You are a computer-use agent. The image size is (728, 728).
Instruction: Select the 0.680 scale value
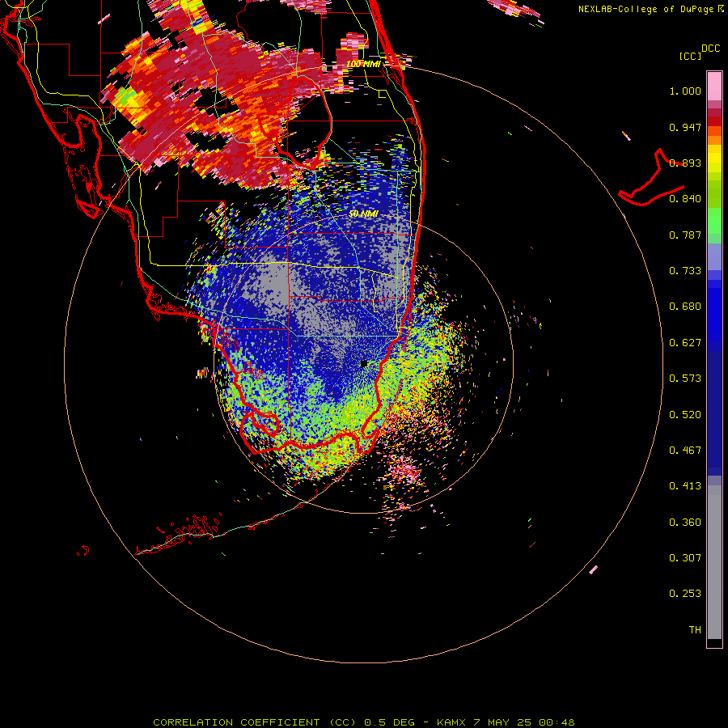pos(685,307)
